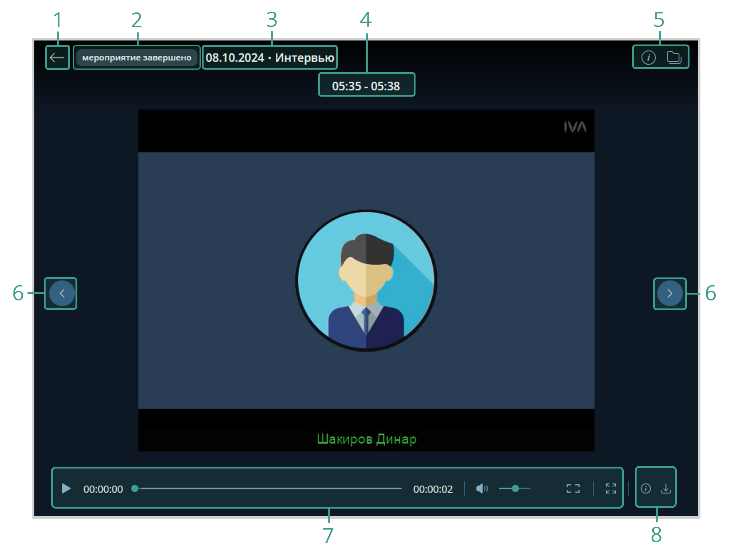
Task: Toggle fullscreen mode with arrows icon
Action: [x=611, y=489]
